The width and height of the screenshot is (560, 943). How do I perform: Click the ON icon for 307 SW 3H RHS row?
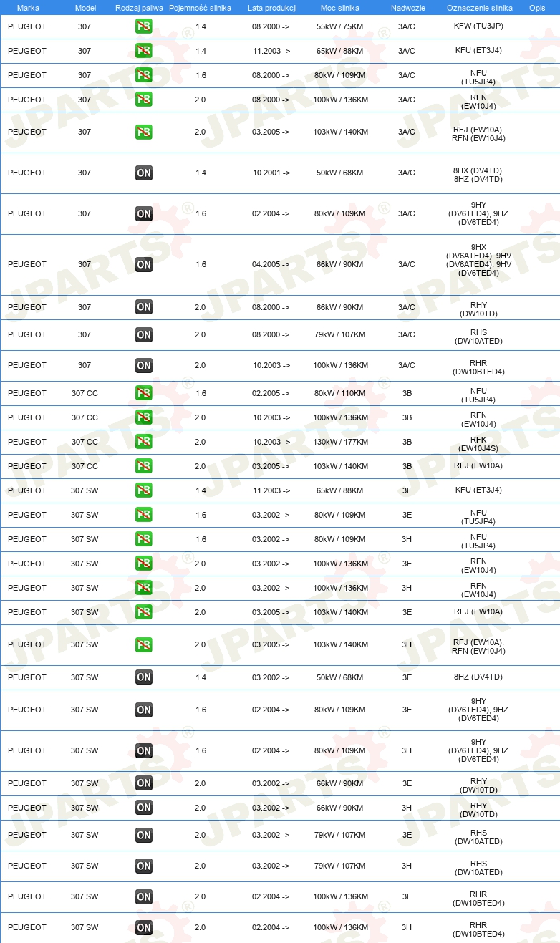tap(144, 866)
